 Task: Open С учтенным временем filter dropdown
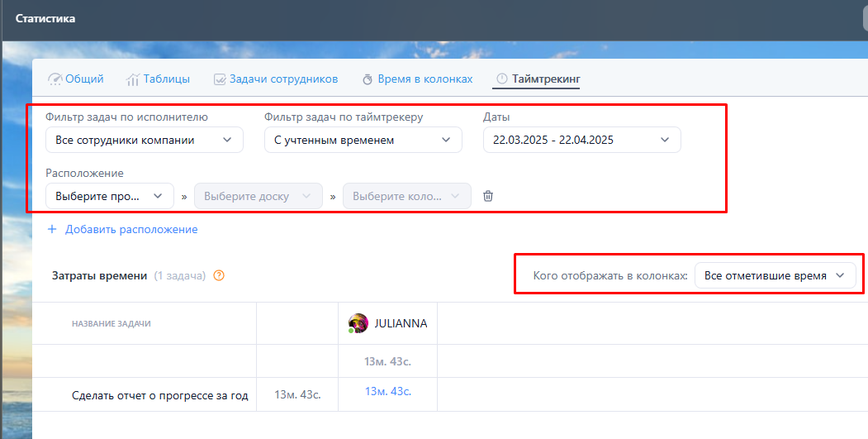click(363, 140)
